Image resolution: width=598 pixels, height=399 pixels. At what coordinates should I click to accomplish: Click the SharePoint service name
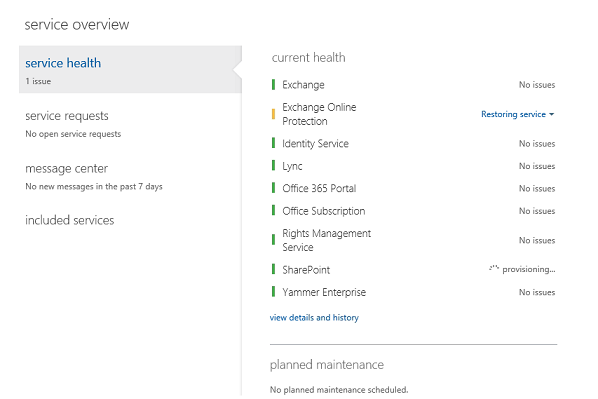point(306,270)
